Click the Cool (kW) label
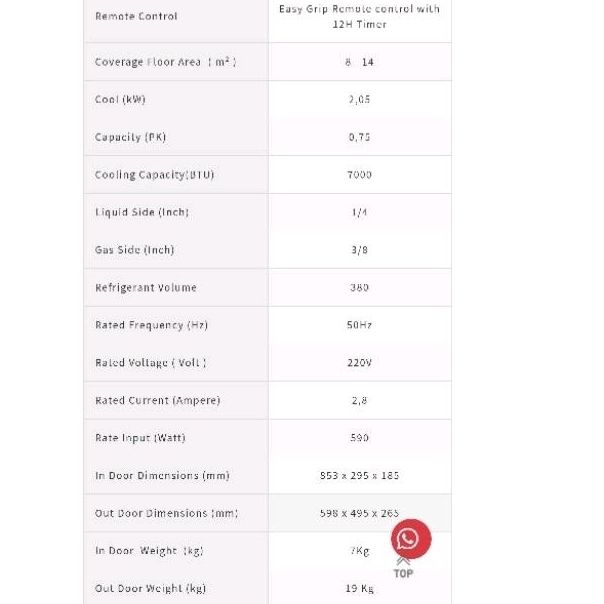 point(120,99)
